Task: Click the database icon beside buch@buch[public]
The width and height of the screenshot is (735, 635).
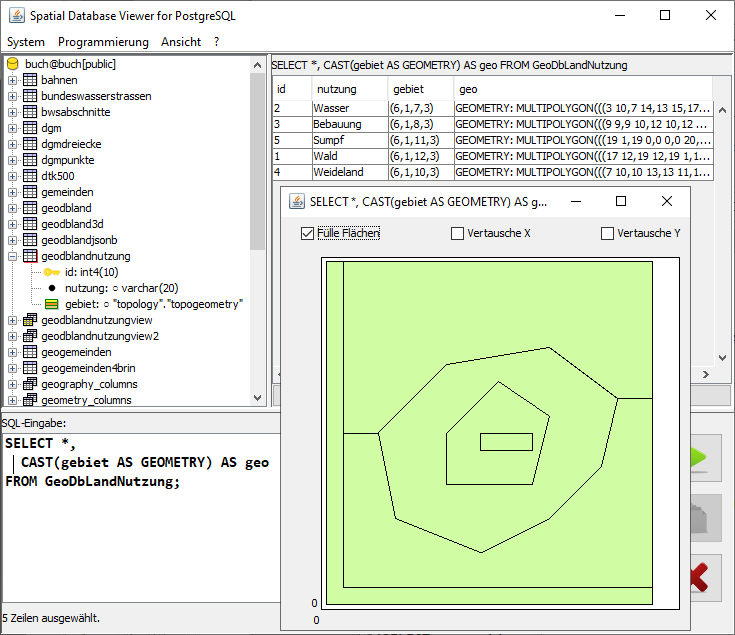Action: pyautogui.click(x=13, y=64)
